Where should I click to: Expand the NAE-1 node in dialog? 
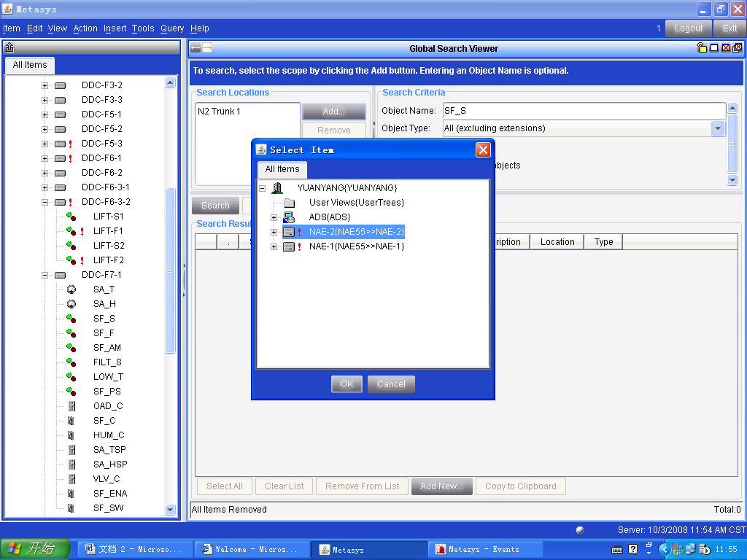tap(274, 246)
